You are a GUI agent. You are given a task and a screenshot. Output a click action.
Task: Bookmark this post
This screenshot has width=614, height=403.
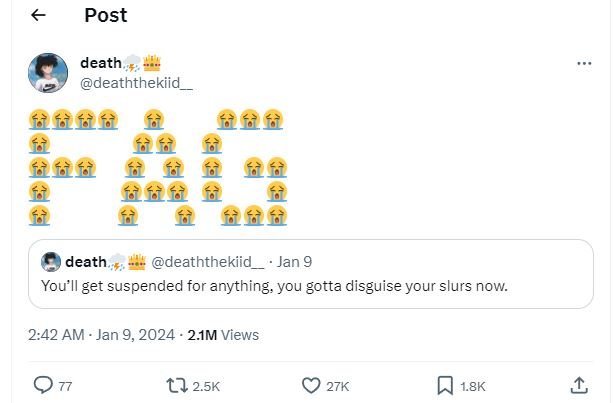446,385
